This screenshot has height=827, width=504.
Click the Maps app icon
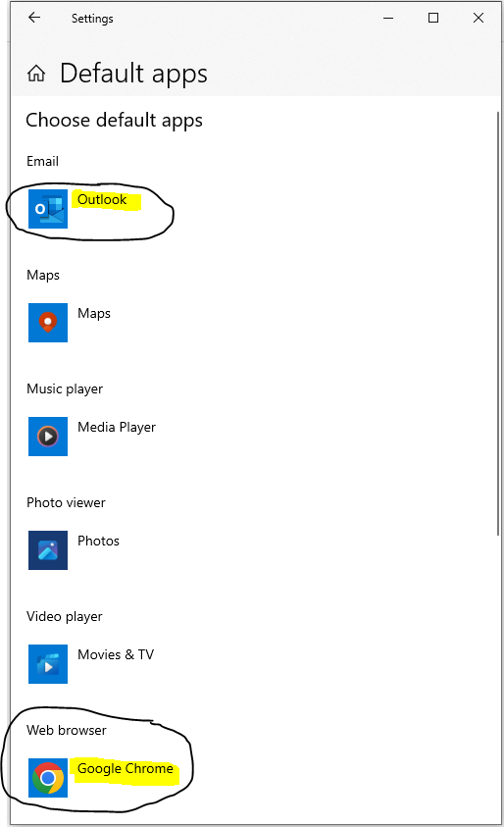click(x=48, y=323)
